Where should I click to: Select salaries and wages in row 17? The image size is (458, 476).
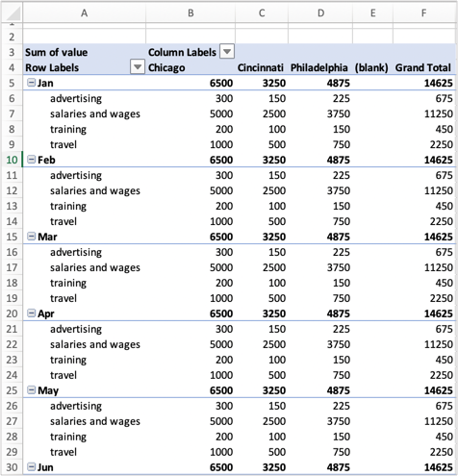pos(95,267)
